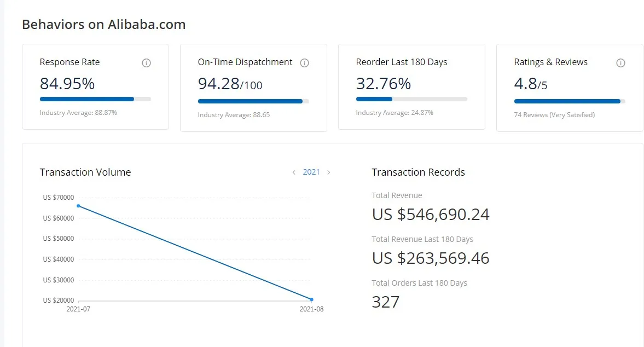The height and width of the screenshot is (347, 644).
Task: Click the US $263,569.46 revenue amount
Action: point(431,258)
